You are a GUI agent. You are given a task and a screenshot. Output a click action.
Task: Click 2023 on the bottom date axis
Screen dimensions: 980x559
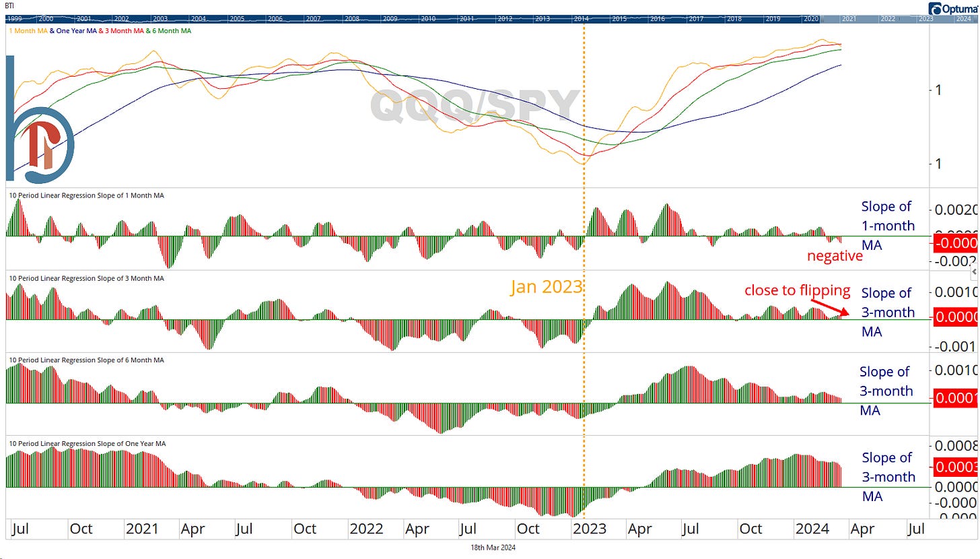pyautogui.click(x=590, y=529)
